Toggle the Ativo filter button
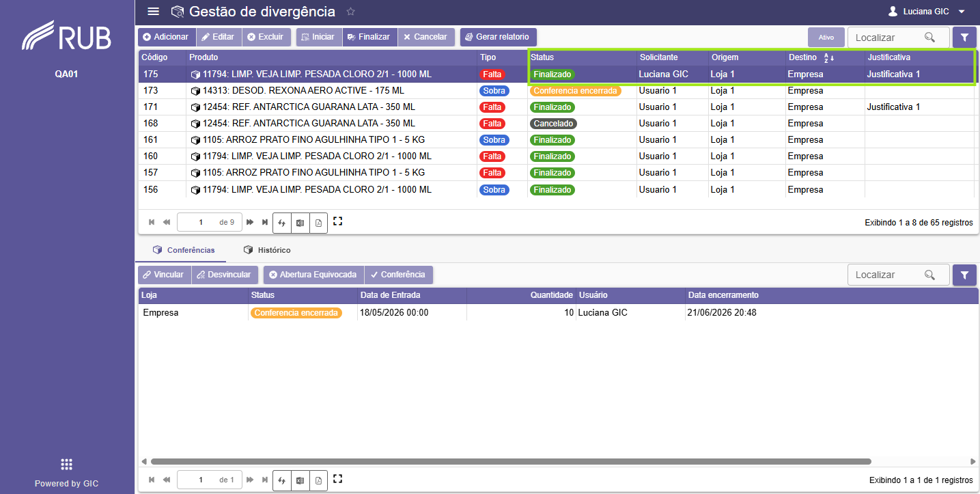 point(826,38)
